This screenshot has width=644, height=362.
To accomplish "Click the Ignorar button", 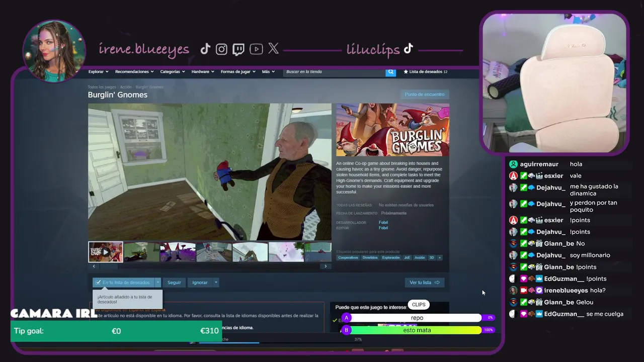I will click(x=200, y=283).
